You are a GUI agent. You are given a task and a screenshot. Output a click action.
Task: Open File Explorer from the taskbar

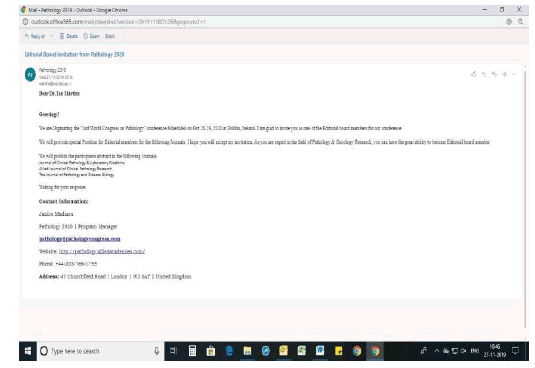[247, 351]
